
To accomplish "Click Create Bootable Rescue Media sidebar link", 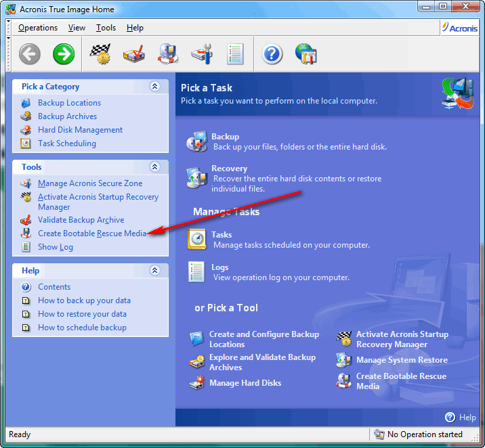I will tap(92, 233).
